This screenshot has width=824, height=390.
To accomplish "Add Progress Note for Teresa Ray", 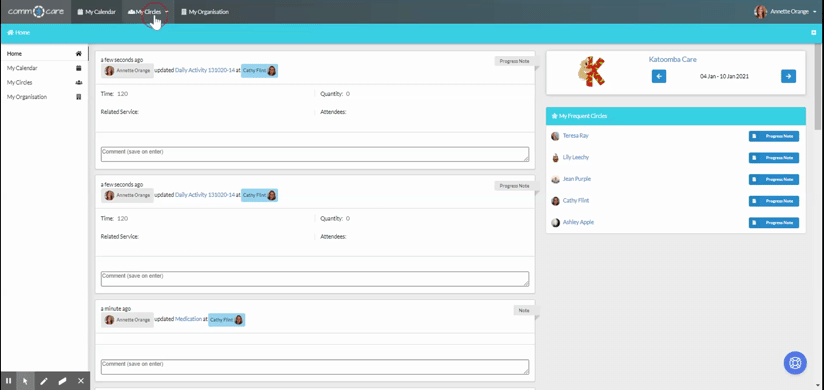I will [x=774, y=136].
